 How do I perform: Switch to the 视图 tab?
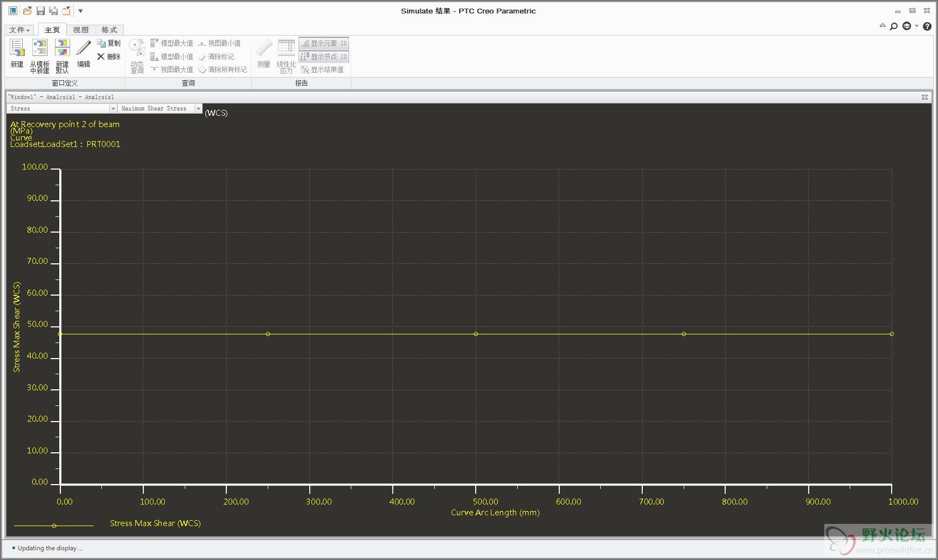[x=81, y=30]
